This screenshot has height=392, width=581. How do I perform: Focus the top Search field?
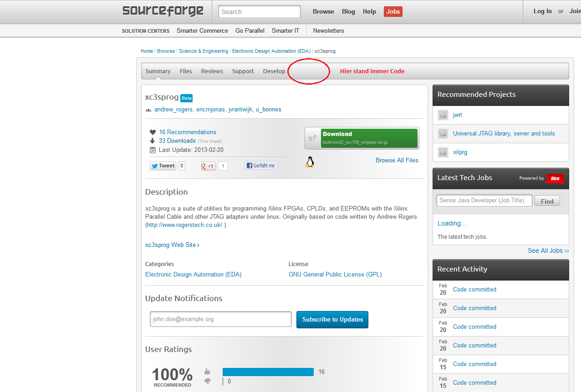click(x=260, y=12)
